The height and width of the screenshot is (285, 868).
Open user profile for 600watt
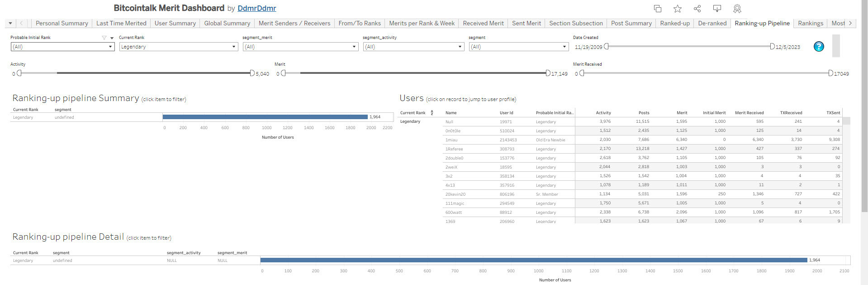(454, 213)
